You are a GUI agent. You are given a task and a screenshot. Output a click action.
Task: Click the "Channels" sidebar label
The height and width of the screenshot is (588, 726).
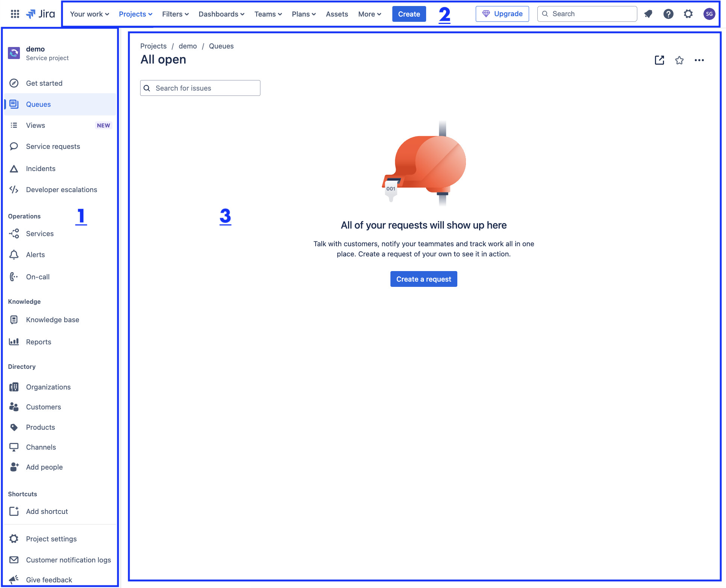coord(41,447)
